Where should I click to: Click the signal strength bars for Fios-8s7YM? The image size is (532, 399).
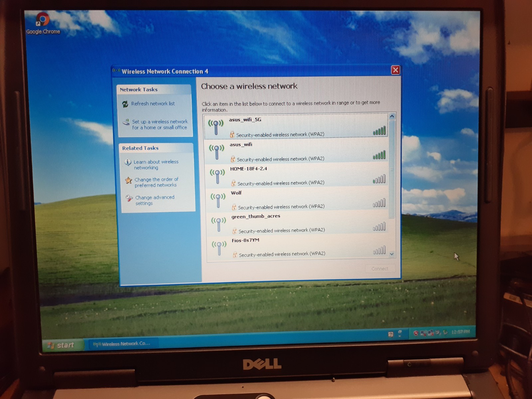(x=379, y=250)
